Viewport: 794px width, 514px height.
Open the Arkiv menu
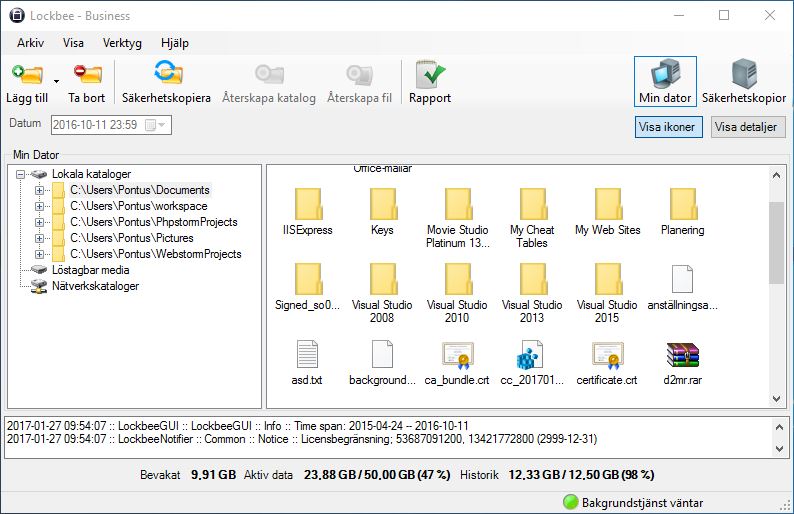coord(30,43)
